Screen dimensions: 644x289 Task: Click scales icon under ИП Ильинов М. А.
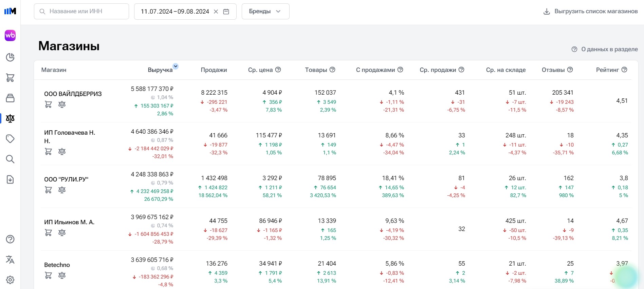(62, 233)
